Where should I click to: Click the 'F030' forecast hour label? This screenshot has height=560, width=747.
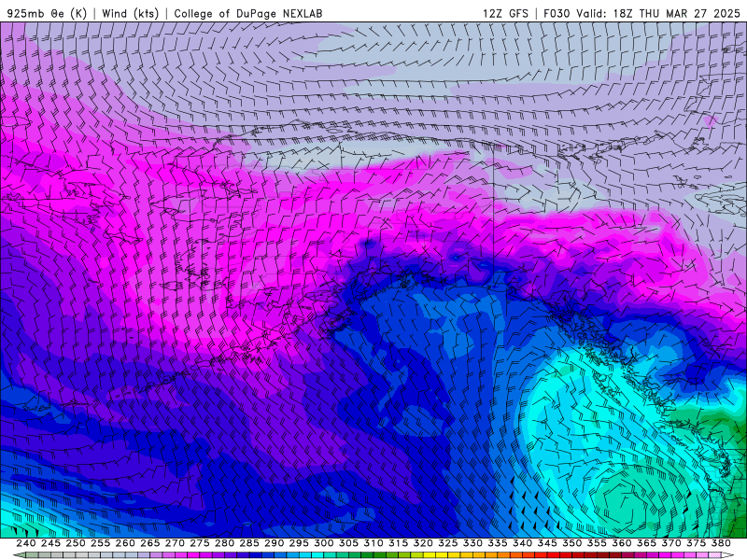(557, 13)
